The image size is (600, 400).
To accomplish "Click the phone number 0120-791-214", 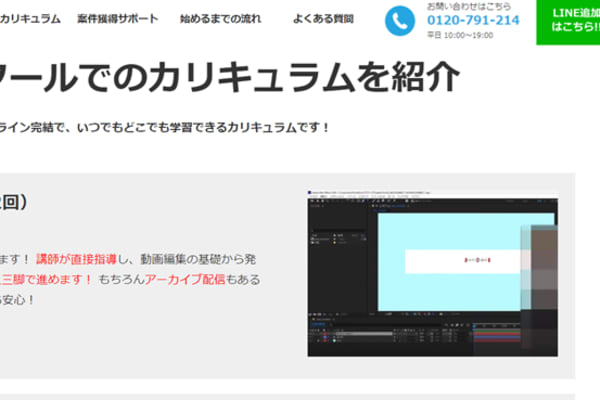I will click(x=473, y=20).
